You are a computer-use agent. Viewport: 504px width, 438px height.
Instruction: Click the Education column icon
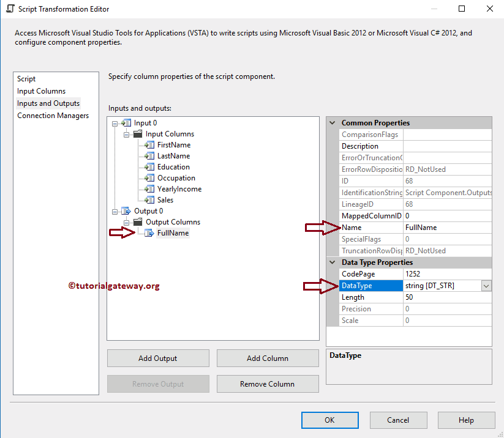tap(149, 167)
